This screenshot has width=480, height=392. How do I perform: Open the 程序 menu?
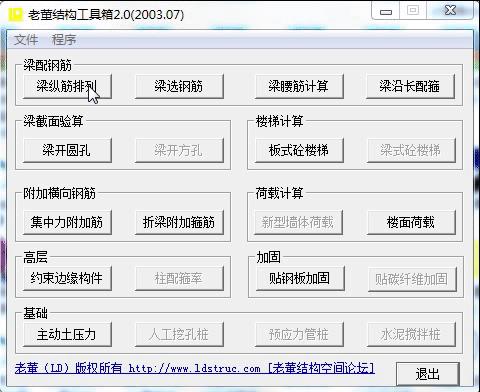coord(64,40)
